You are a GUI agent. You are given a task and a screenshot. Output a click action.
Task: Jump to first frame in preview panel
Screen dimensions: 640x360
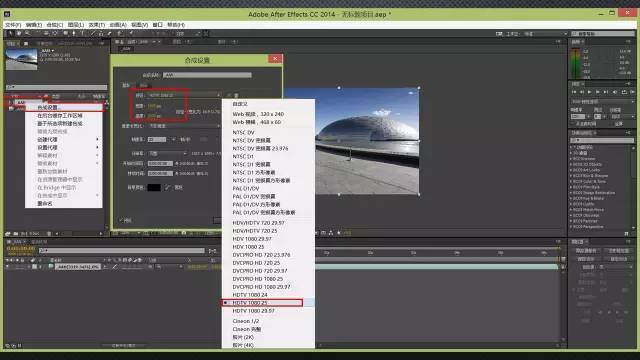pos(574,92)
